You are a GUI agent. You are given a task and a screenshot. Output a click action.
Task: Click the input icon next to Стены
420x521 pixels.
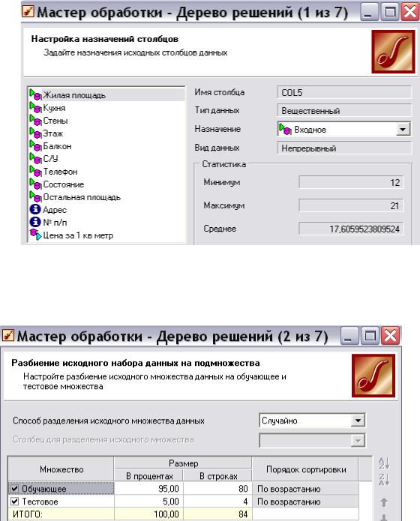(35, 120)
